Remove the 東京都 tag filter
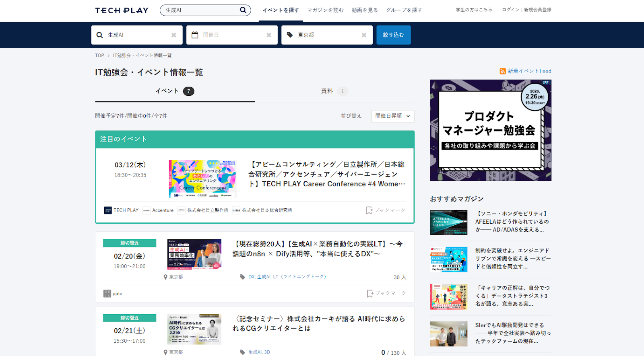The image size is (644, 356). [364, 35]
